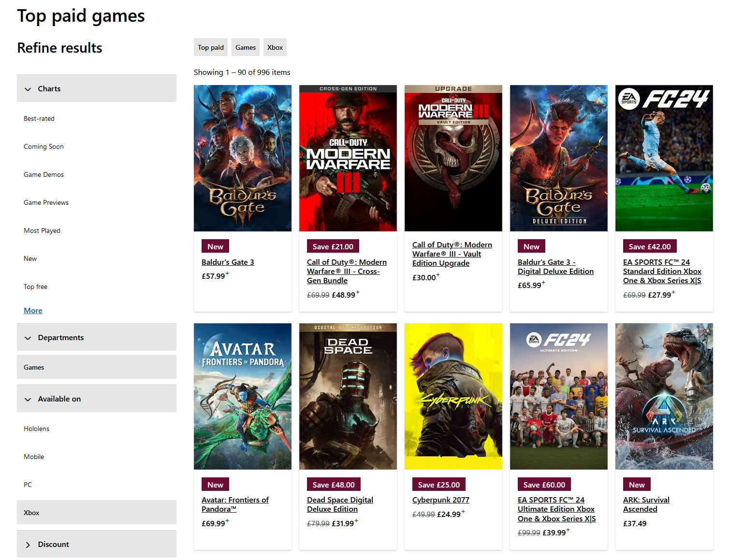The height and width of the screenshot is (560, 729).
Task: Collapse the Charts section
Action: point(97,88)
